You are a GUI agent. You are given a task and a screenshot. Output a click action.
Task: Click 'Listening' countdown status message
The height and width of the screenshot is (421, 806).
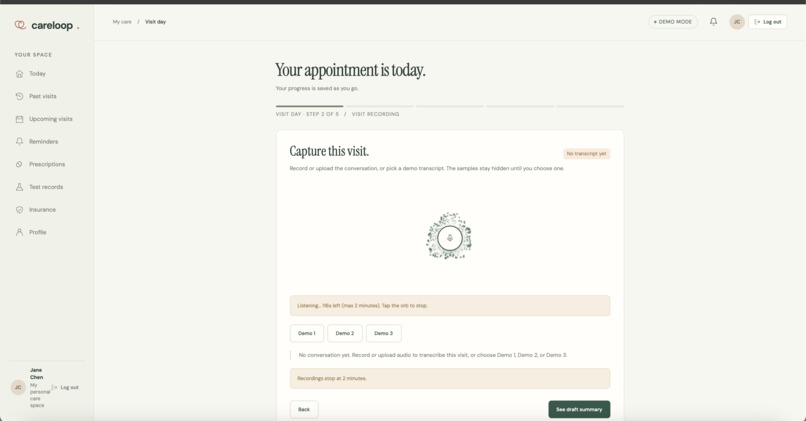click(x=450, y=305)
